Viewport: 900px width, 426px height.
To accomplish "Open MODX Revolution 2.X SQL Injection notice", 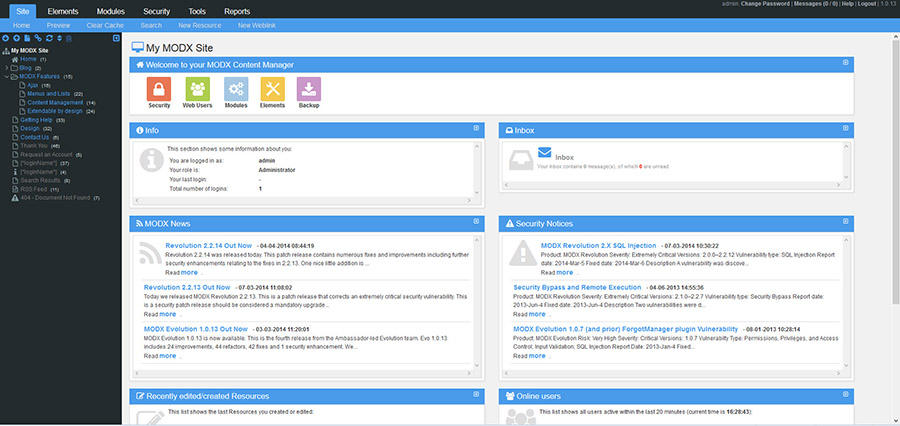I will 599,245.
